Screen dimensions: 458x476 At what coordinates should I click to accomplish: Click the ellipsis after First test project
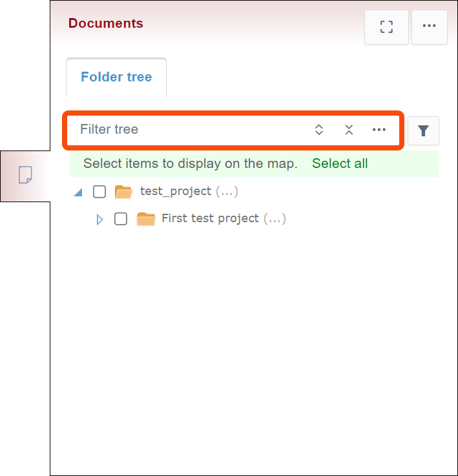[275, 219]
